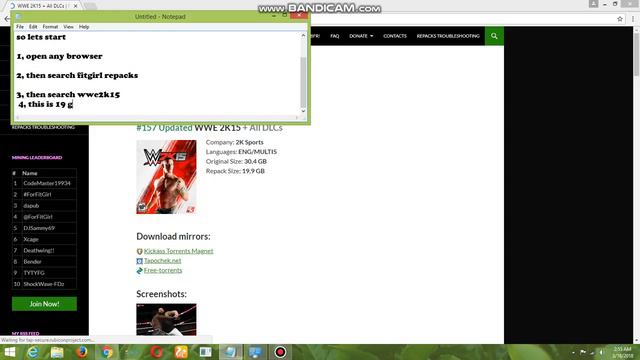Open the Free-torrents download mirror

(163, 270)
